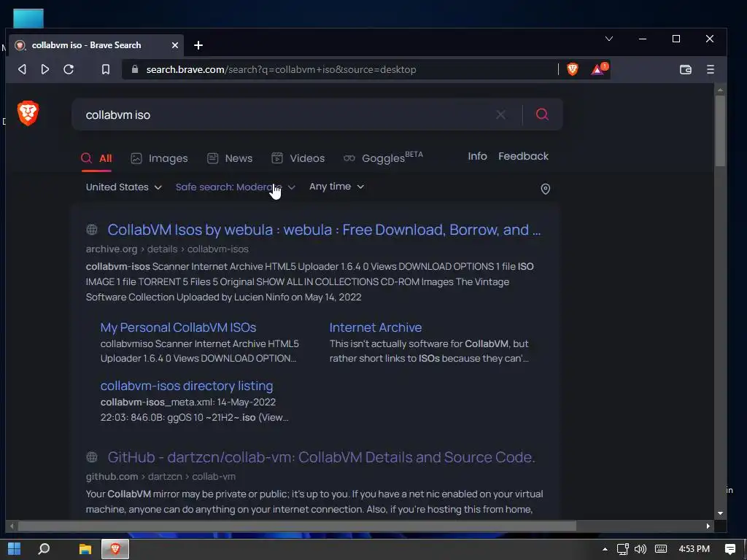Open the tab search chevron in title bar
Screen dimensions: 747x560
pyautogui.click(x=609, y=39)
